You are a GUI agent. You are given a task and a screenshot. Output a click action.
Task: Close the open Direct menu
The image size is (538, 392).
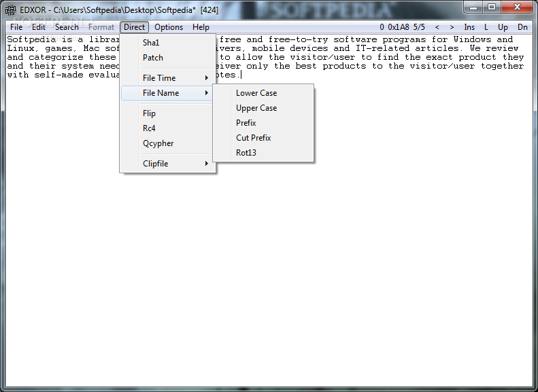click(134, 27)
